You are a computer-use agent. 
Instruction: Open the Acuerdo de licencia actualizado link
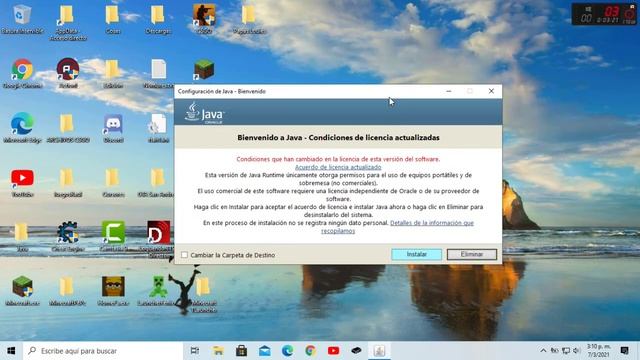click(338, 167)
